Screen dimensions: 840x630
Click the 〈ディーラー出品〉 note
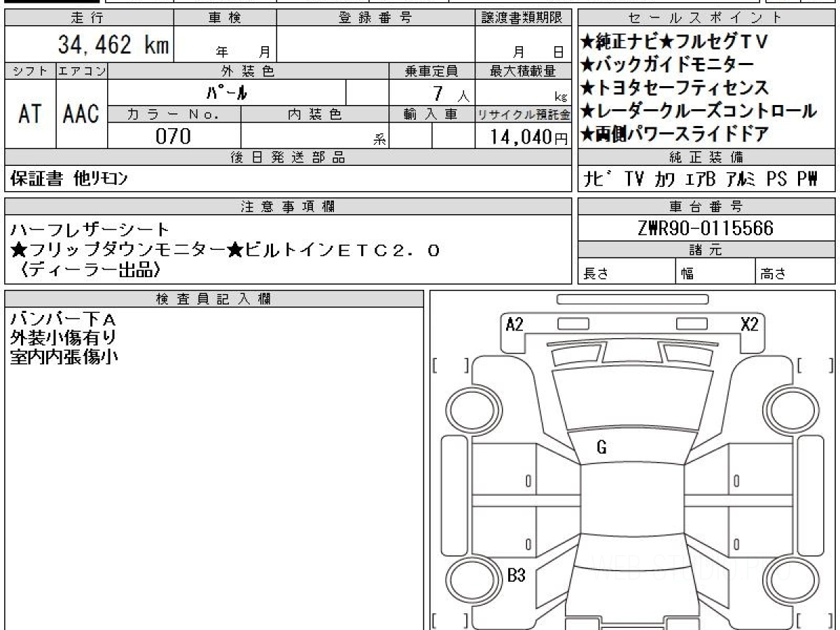tap(91, 270)
